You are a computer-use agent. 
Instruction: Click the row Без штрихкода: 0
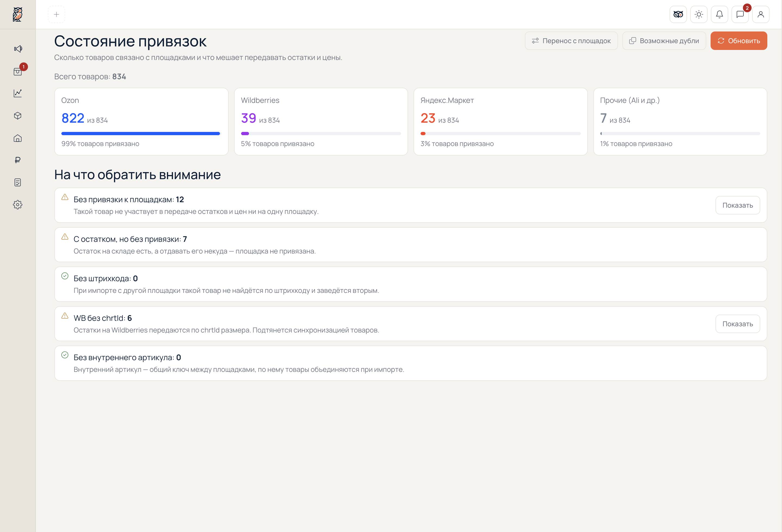[411, 284]
